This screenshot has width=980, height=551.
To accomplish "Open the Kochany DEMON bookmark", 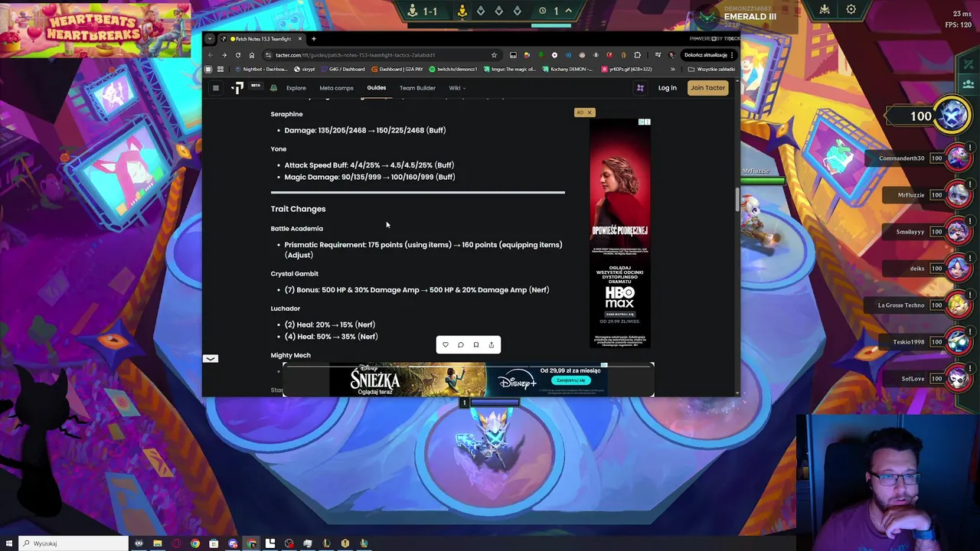I will click(x=569, y=69).
